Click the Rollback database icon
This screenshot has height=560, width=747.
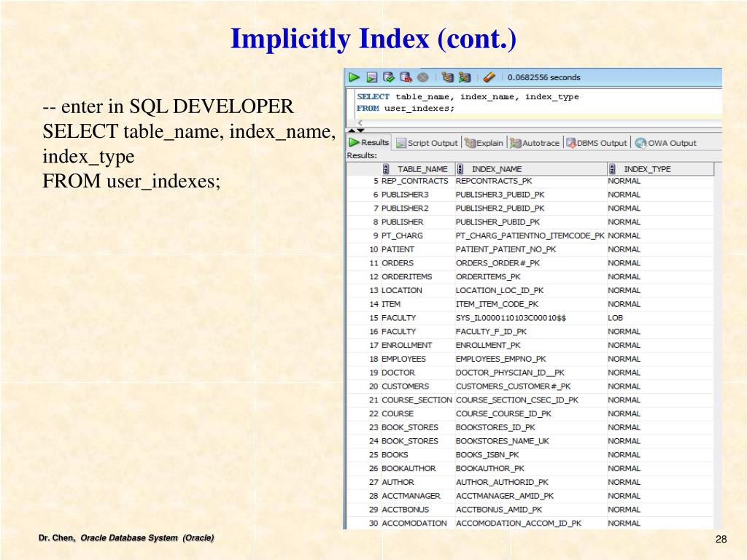406,77
